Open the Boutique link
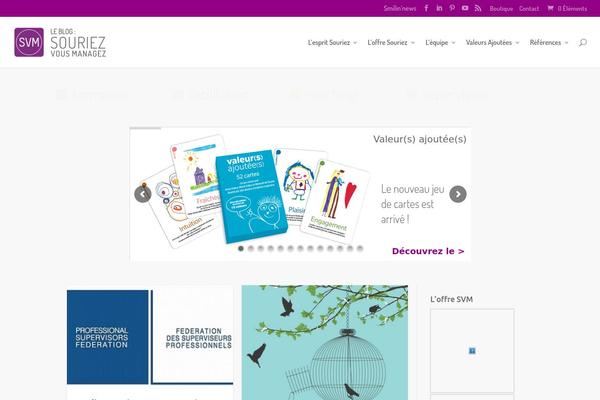 pos(501,8)
